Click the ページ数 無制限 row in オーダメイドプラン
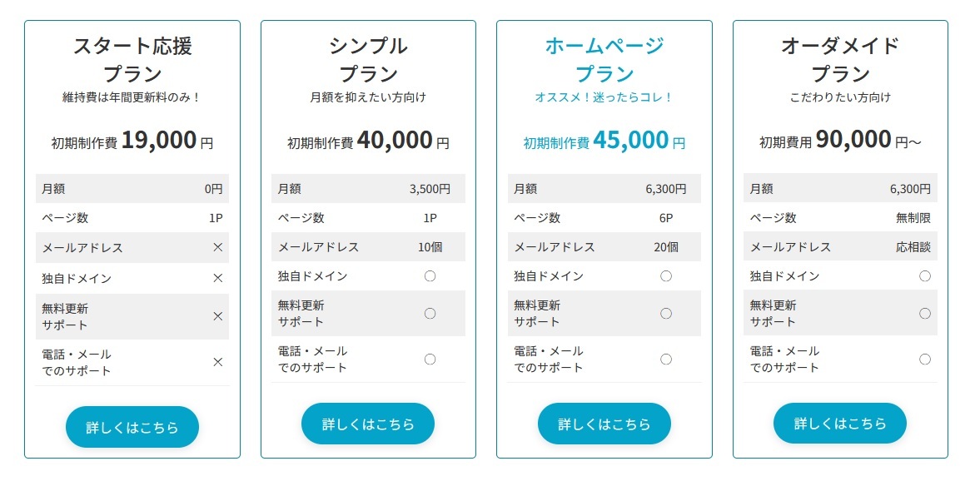The width and height of the screenshot is (980, 481). click(x=840, y=218)
